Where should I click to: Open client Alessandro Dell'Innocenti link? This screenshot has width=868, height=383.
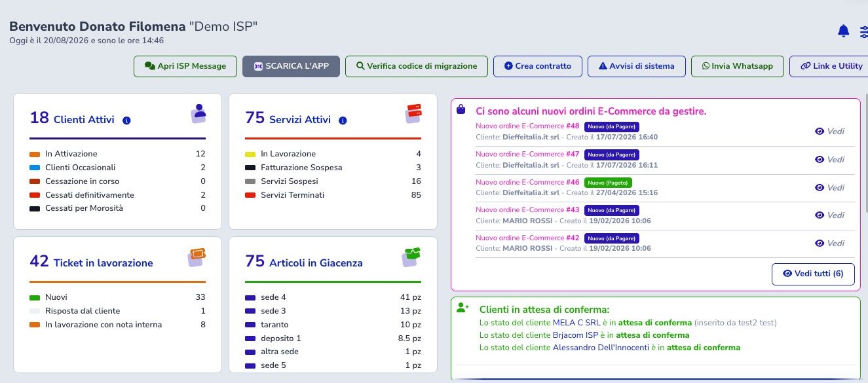click(601, 348)
